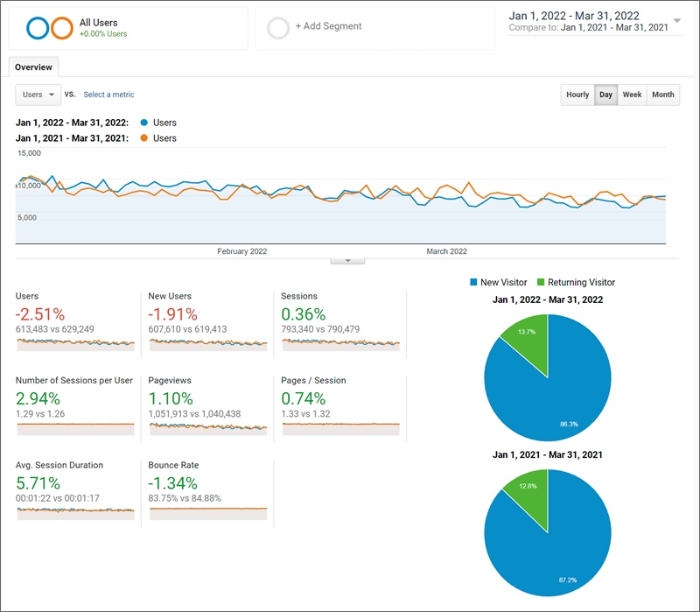Click the All Users segment circles icon

49,28
